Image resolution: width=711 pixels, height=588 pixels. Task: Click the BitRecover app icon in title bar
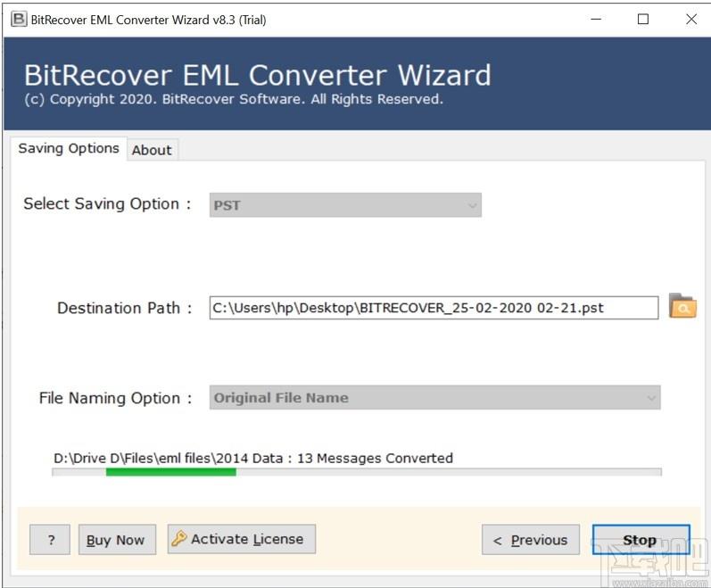click(19, 20)
